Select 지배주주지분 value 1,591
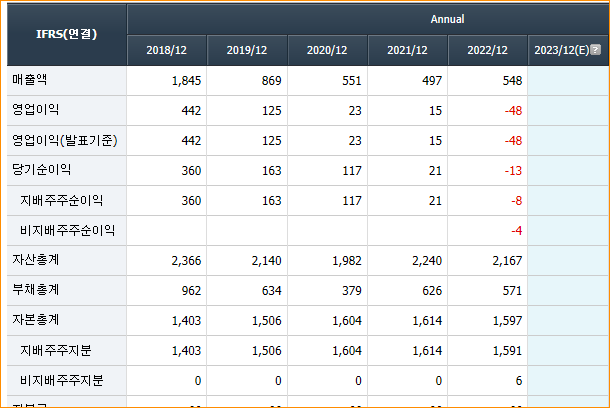The width and height of the screenshot is (610, 408). click(x=507, y=351)
